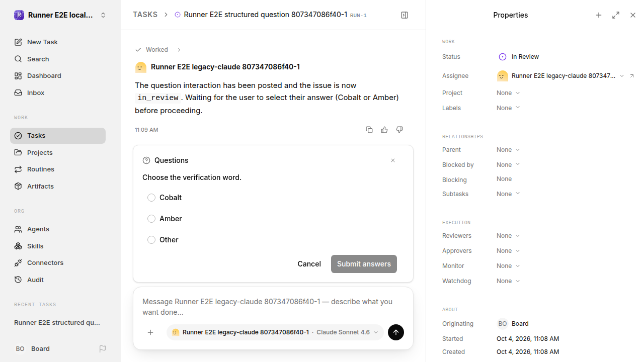
Task: Open the Dashboard grid icon
Action: pyautogui.click(x=18, y=76)
